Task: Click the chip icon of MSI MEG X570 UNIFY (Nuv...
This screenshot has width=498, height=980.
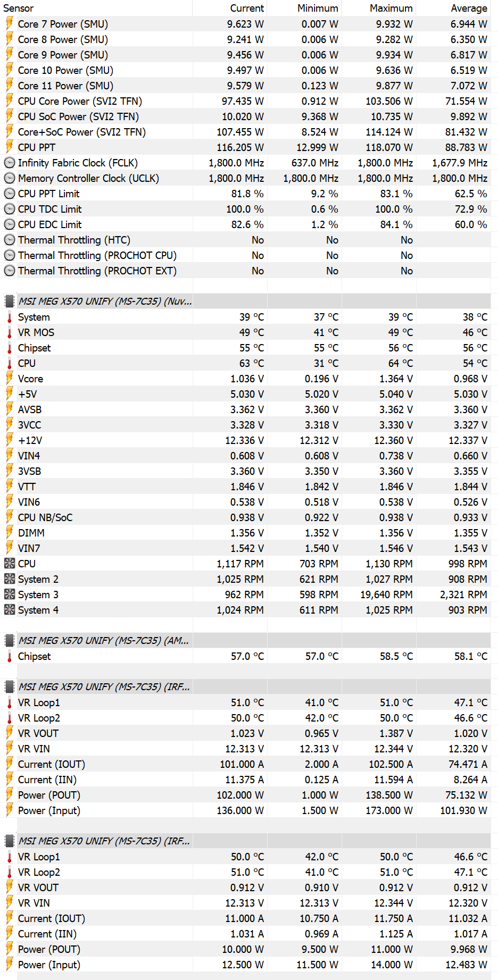Action: [x=9, y=301]
